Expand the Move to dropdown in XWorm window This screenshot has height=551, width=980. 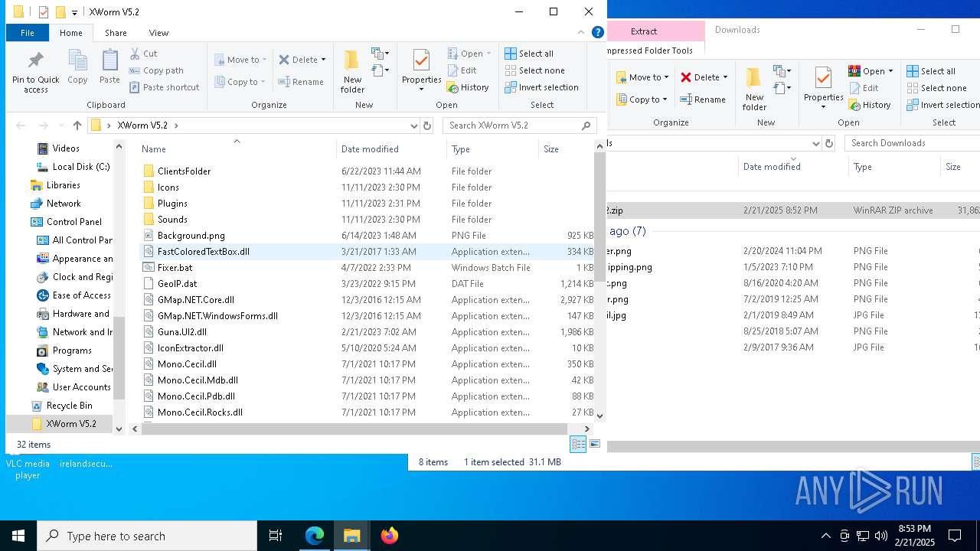pos(265,60)
